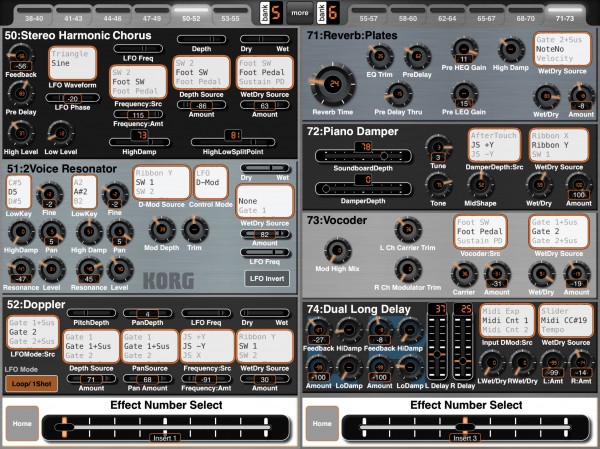Viewport: 600px width, 449px height.
Task: Open Depth Source picker in Stereo Harmonic Chorus
Action: pyautogui.click(x=201, y=72)
